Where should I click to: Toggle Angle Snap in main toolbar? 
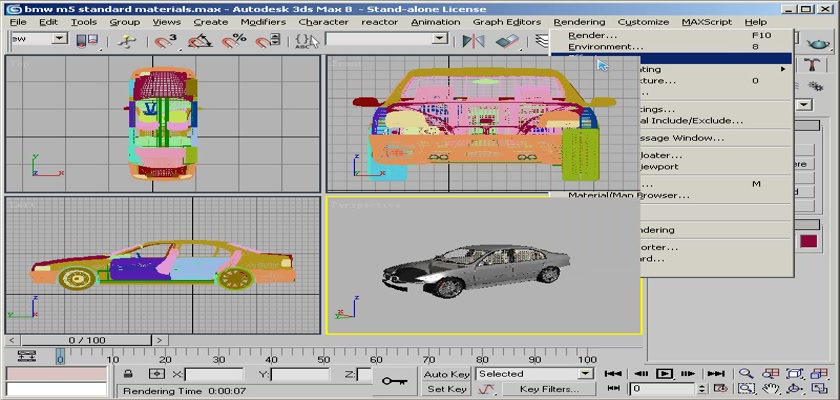click(x=199, y=41)
